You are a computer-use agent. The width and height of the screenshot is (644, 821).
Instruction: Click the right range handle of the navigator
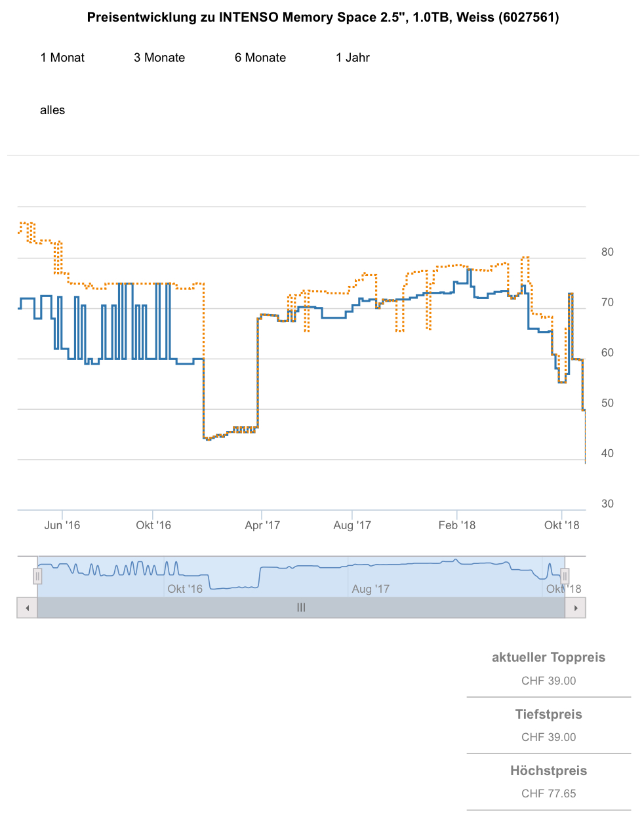[x=565, y=576]
